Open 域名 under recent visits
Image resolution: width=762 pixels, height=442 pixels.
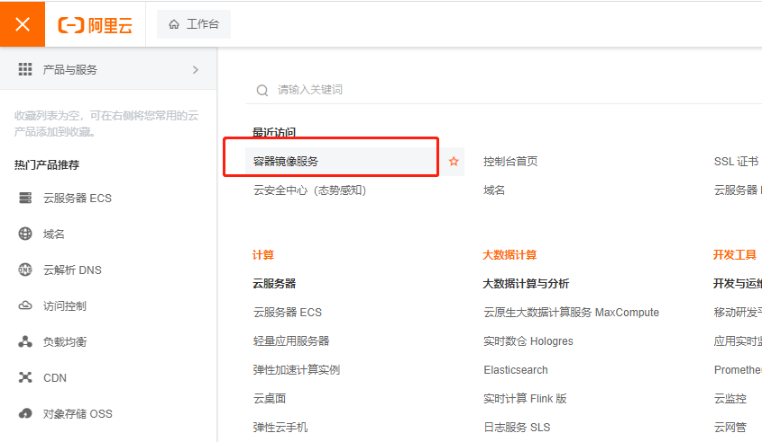[494, 190]
